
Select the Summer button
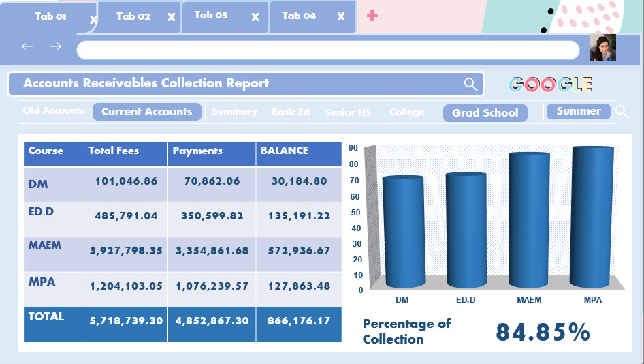579,111
